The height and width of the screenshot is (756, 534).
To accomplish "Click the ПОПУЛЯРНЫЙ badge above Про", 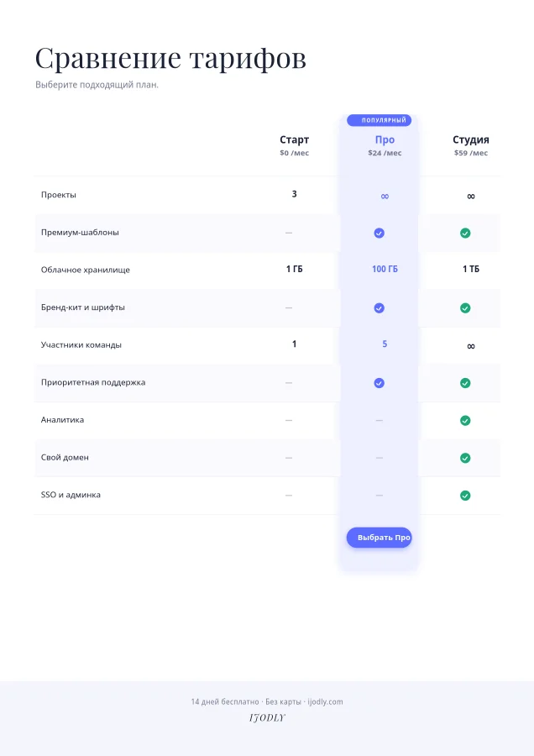I will 379,120.
